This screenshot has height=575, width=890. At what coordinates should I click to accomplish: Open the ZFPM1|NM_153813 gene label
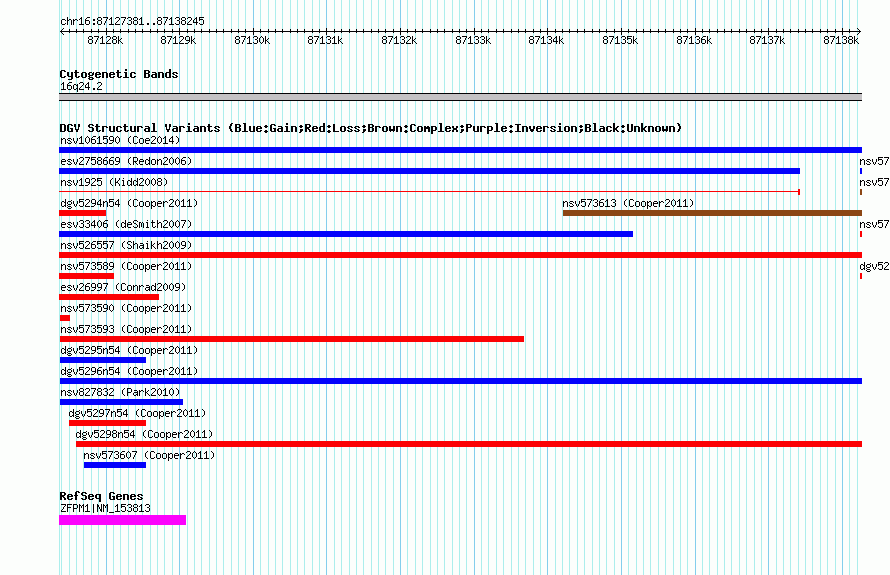pyautogui.click(x=105, y=509)
